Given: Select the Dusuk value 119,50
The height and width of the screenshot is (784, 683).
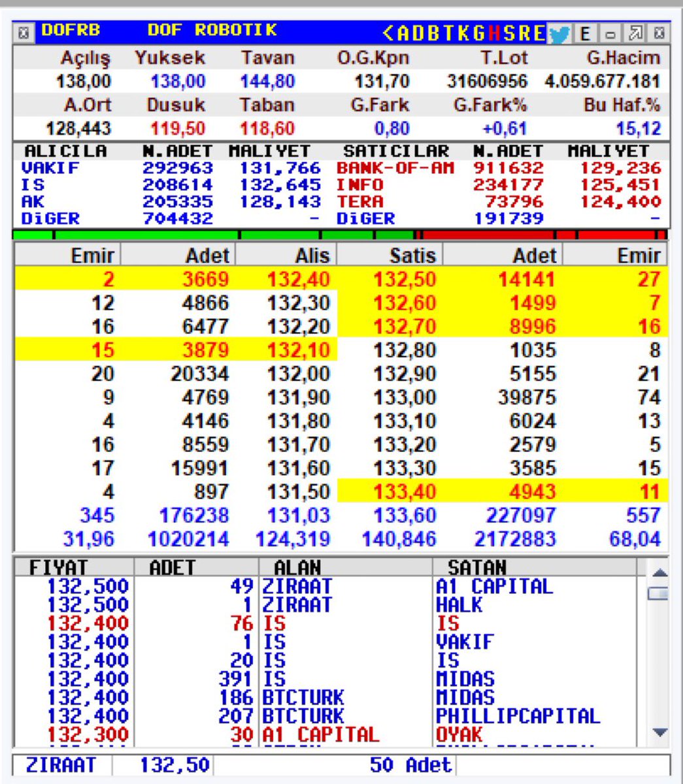Looking at the screenshot, I should point(178,129).
